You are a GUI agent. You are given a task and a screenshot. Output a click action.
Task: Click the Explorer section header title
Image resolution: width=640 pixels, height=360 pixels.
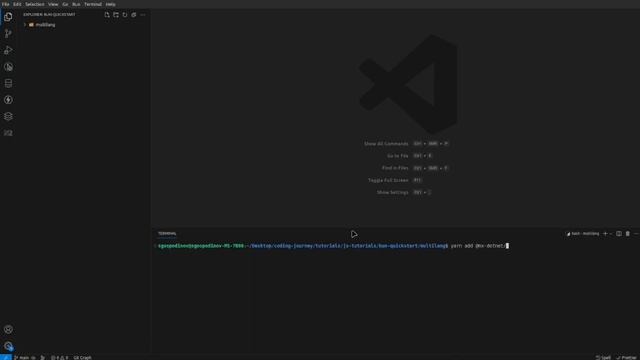[49, 15]
